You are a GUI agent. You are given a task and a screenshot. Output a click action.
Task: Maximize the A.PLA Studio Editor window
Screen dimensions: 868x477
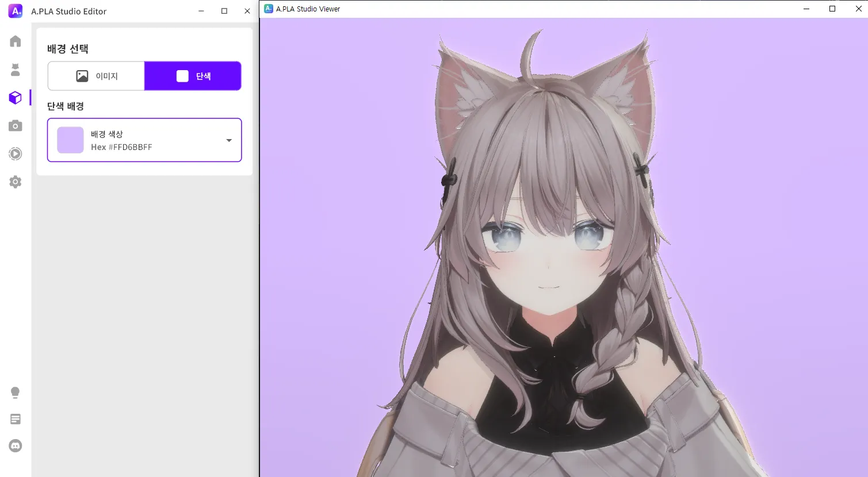coord(224,11)
